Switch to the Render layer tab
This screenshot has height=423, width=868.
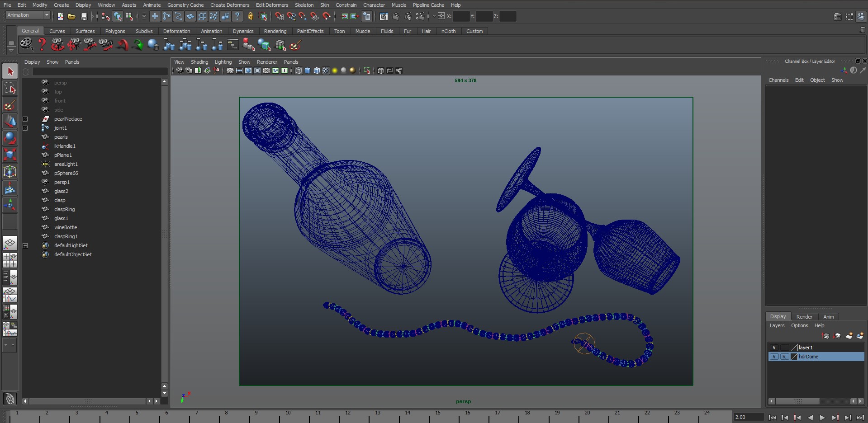click(x=804, y=317)
